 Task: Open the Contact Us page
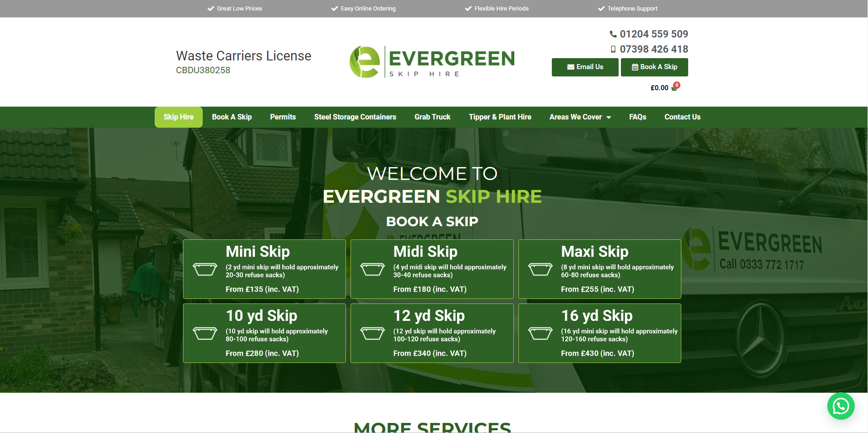click(x=682, y=117)
